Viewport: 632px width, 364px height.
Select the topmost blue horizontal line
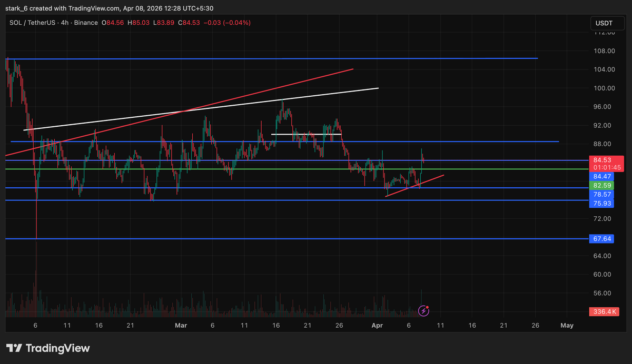[x=271, y=58]
